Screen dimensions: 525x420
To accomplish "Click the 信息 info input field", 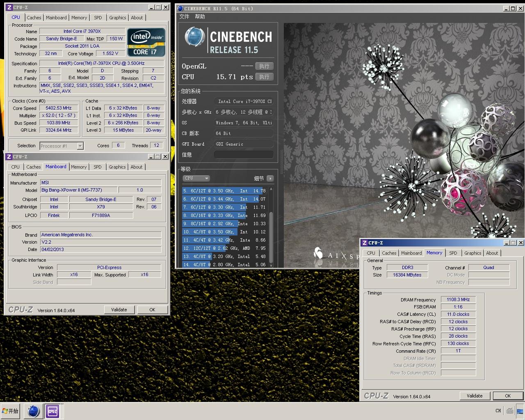I will click(x=244, y=155).
